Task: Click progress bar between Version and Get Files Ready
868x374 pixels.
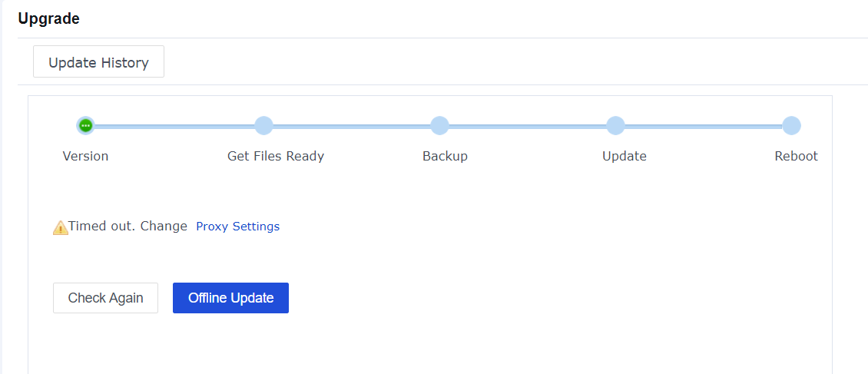Action: [x=174, y=126]
